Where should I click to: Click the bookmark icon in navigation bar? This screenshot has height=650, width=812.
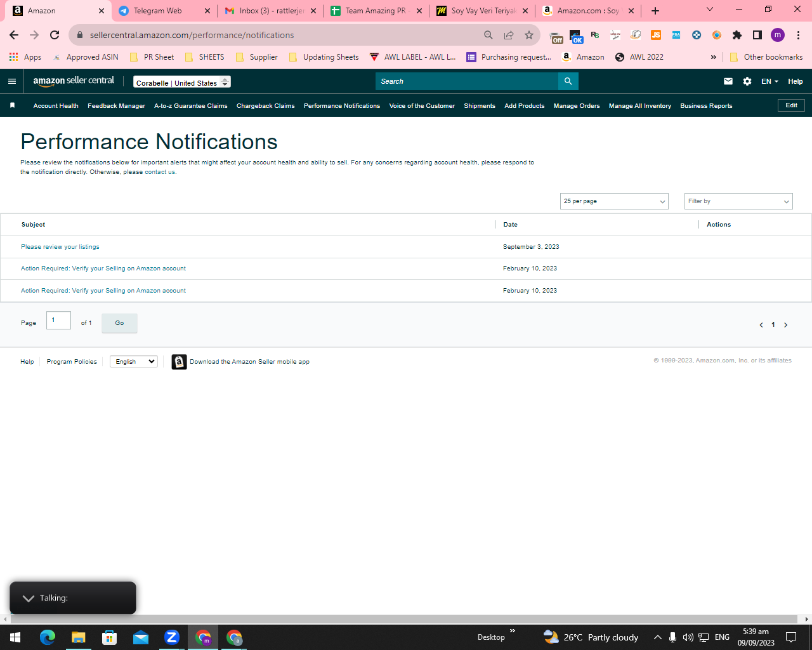coord(12,105)
